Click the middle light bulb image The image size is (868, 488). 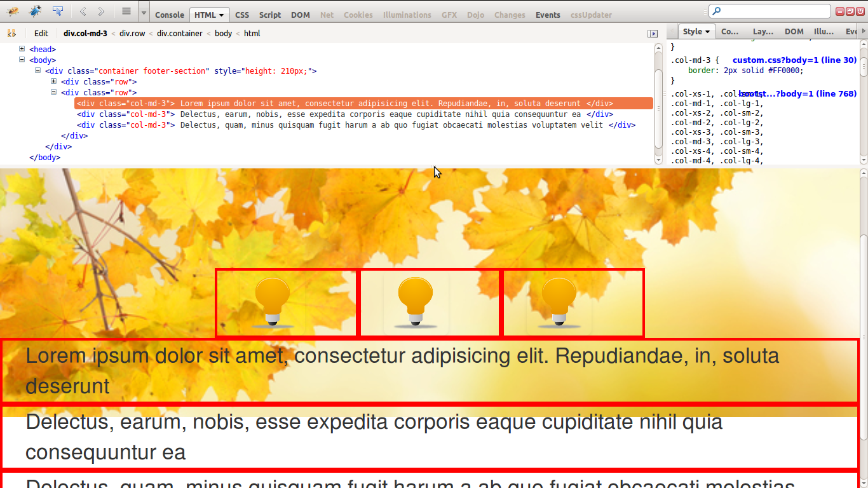416,302
